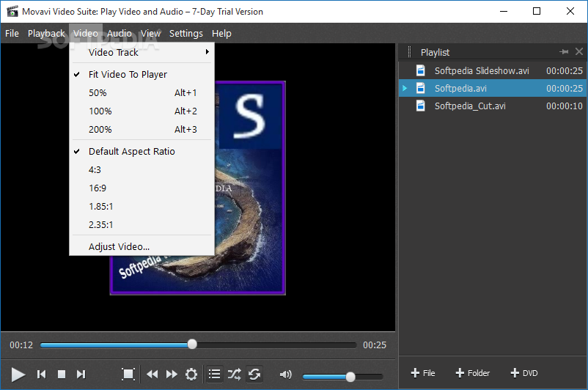Add a File to the playlist

pos(423,373)
